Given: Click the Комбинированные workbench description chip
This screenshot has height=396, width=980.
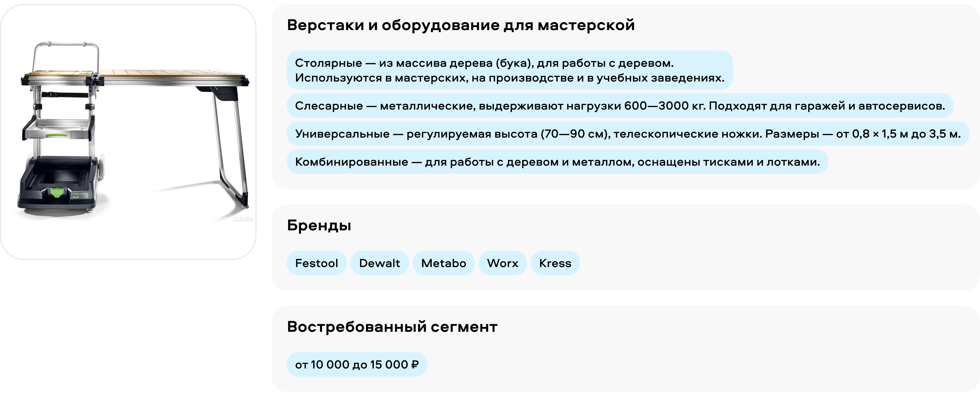Looking at the screenshot, I should 557,162.
